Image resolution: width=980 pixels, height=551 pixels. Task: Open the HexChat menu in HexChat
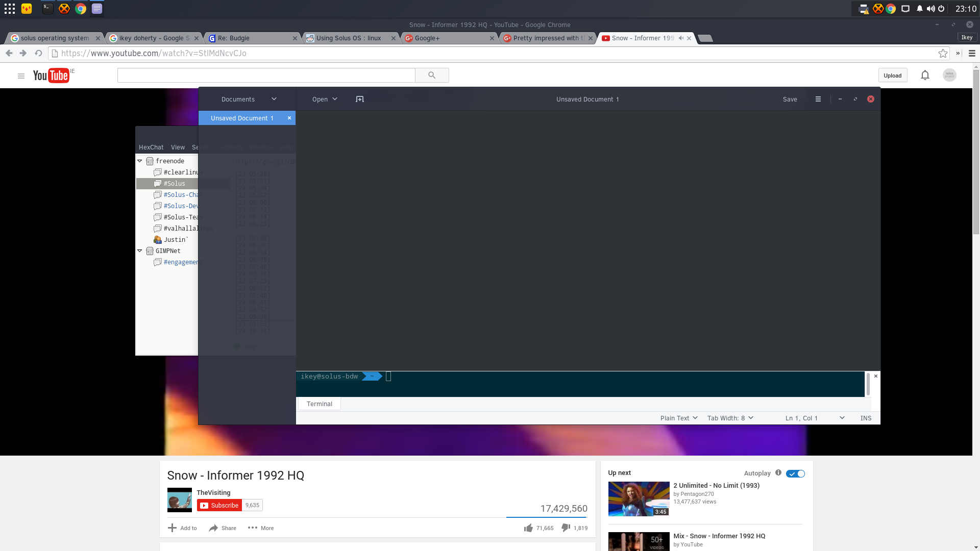click(151, 147)
